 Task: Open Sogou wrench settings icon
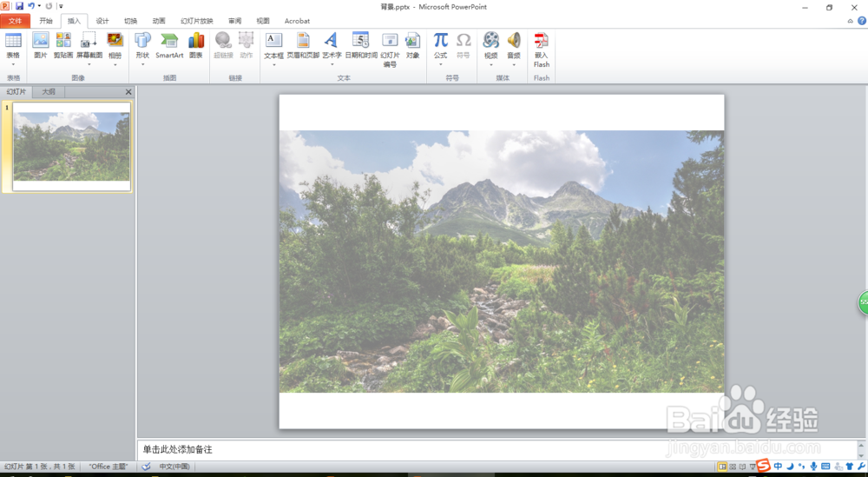point(861,467)
